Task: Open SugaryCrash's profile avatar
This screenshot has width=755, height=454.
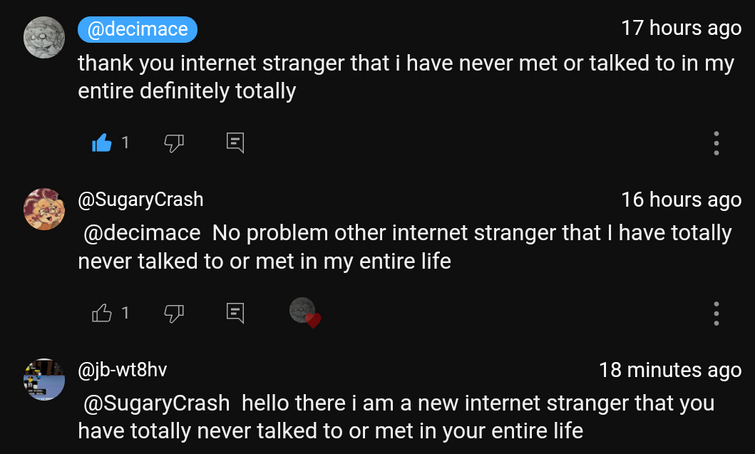Action: click(44, 209)
